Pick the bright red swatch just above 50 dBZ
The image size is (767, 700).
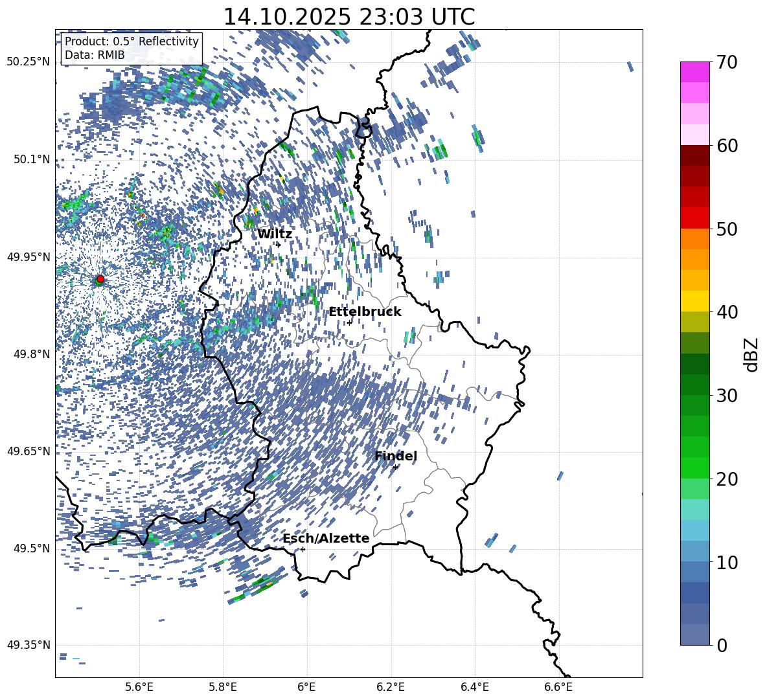tap(694, 218)
